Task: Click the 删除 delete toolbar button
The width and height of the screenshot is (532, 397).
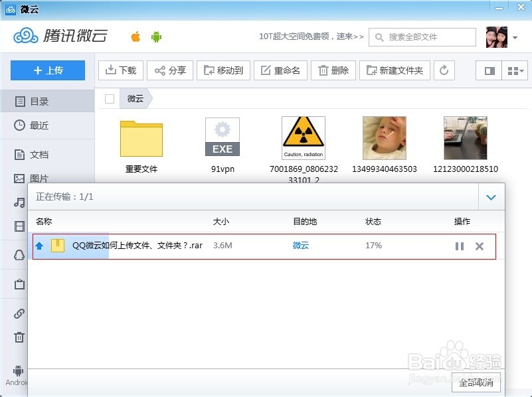Action: (x=333, y=70)
